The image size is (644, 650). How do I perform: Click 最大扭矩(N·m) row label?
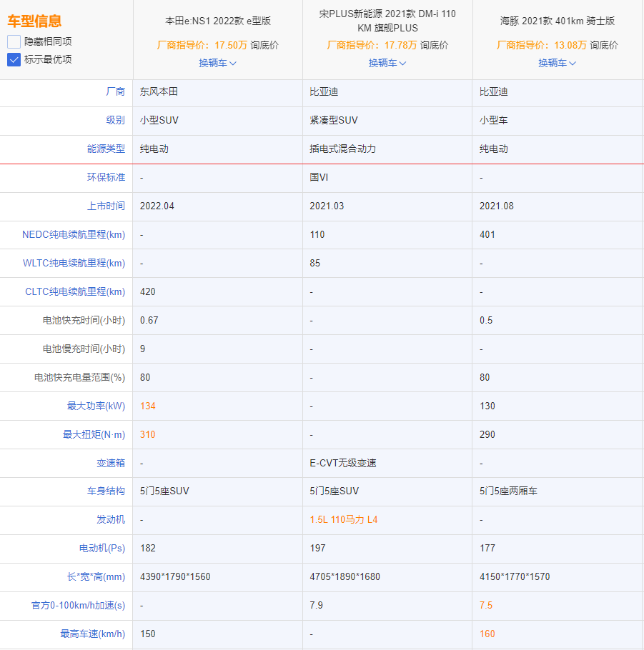point(94,434)
